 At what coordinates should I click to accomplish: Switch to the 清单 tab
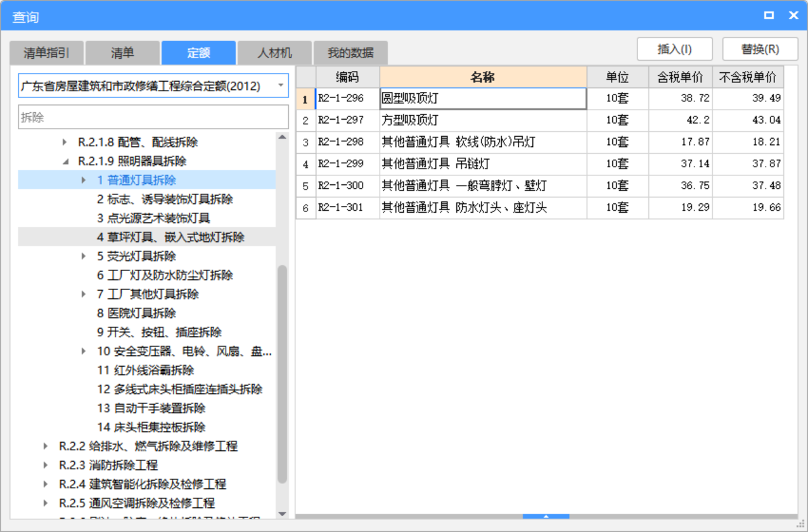click(122, 53)
